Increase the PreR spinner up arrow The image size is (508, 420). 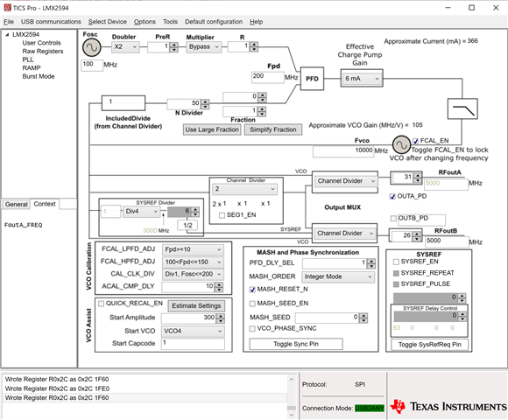(x=174, y=45)
